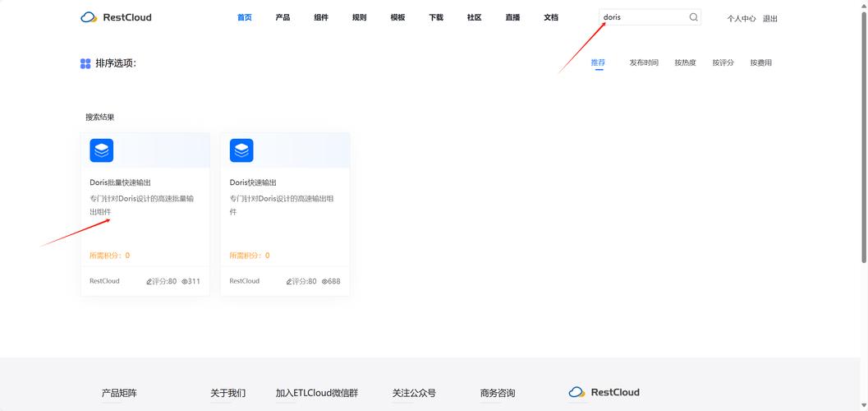Click rating pencil icon on Doris快速输出 card
The image size is (868, 411).
click(289, 281)
